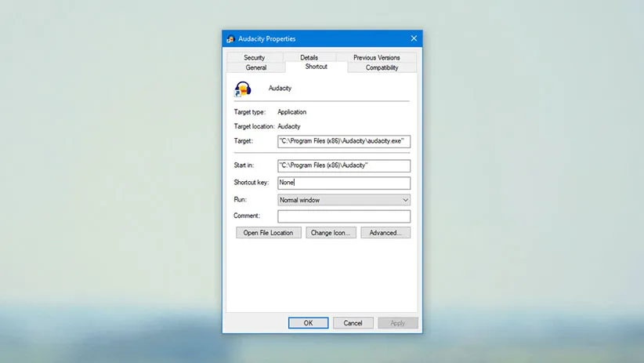The image size is (644, 363).
Task: Expand the Run window mode dropdown
Action: point(343,200)
